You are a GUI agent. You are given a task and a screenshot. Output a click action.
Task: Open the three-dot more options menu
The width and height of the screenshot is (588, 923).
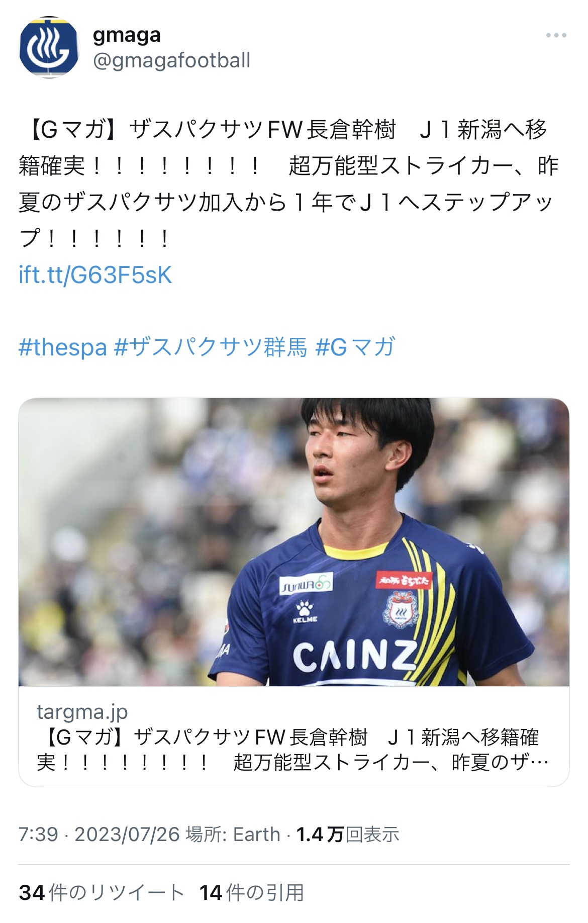coord(556,35)
